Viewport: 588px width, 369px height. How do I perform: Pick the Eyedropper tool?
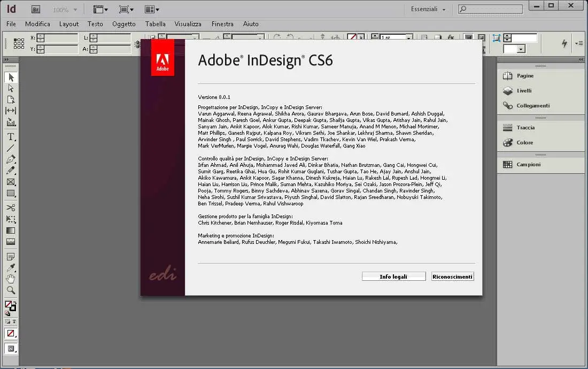pos(11,268)
